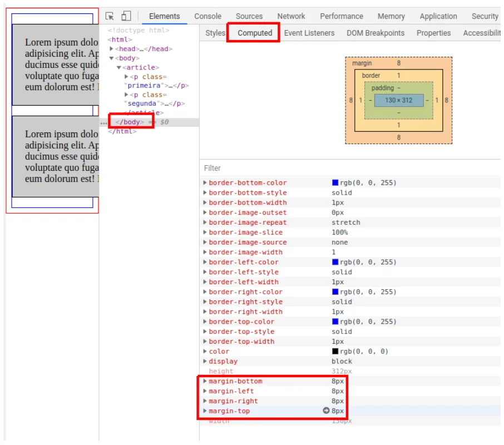The height and width of the screenshot is (445, 504).
Task: Click the go-to-source arrow beside margin-top
Action: point(326,411)
